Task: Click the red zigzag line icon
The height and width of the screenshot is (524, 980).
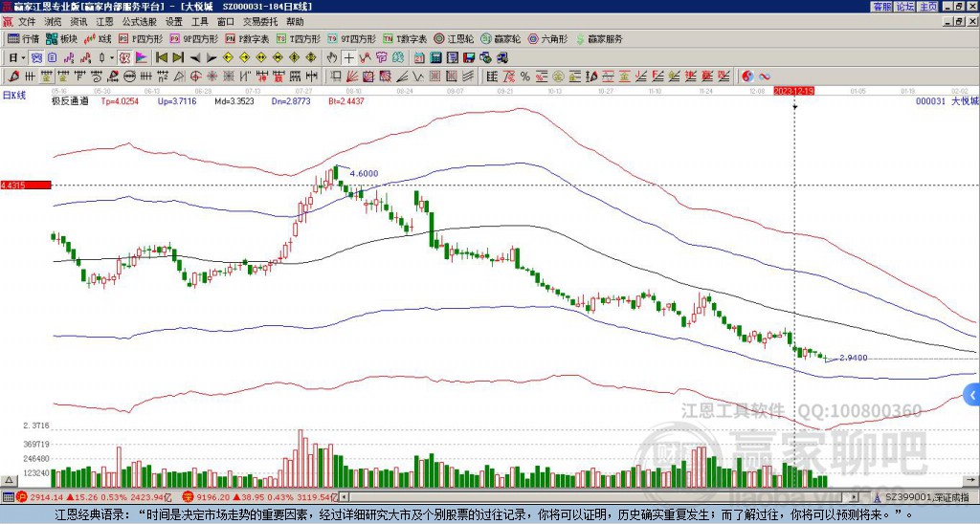Action: tap(365, 58)
